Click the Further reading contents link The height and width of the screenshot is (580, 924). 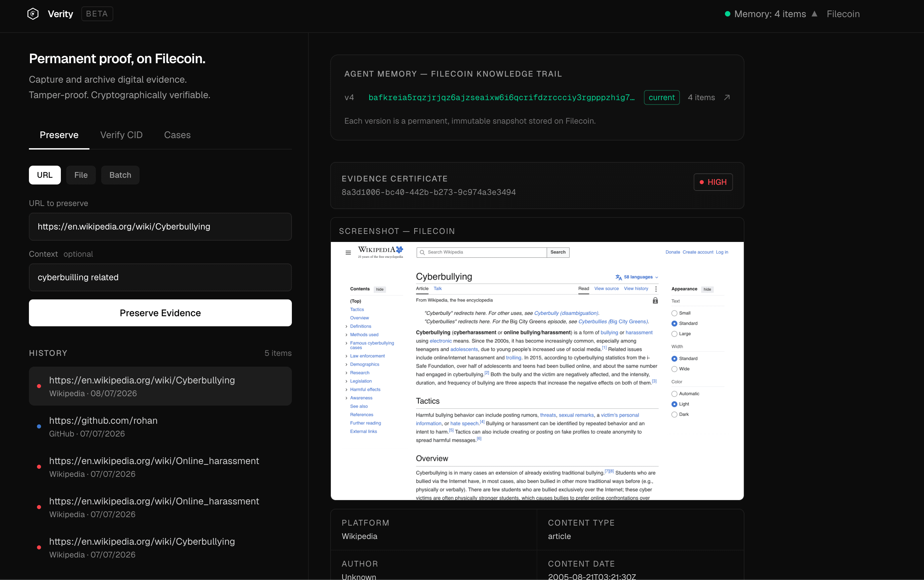pyautogui.click(x=365, y=423)
